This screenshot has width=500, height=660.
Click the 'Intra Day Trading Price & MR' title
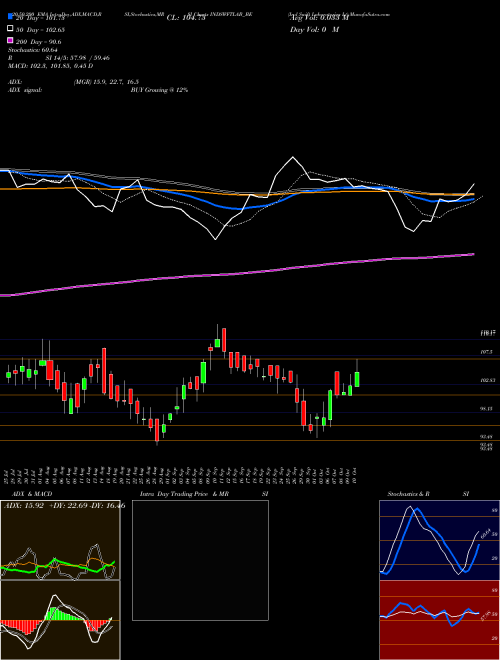point(184,494)
